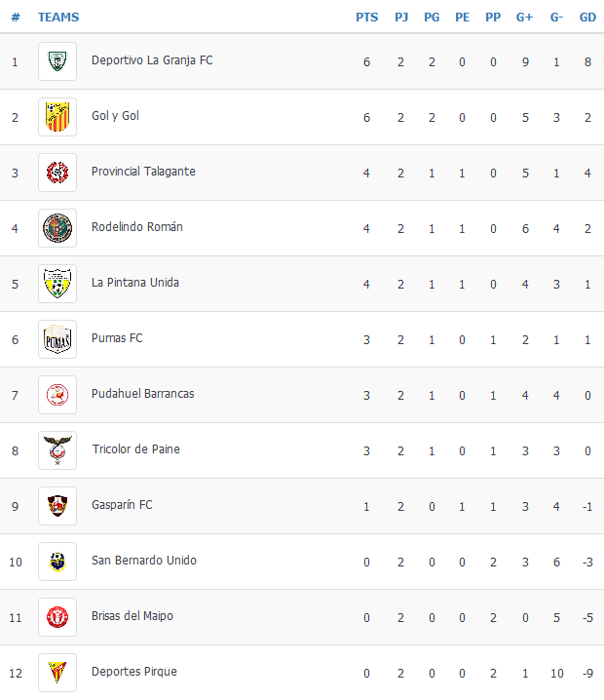604x700 pixels.
Task: Select the Pudahuel Barrancas red logo
Action: click(x=57, y=395)
